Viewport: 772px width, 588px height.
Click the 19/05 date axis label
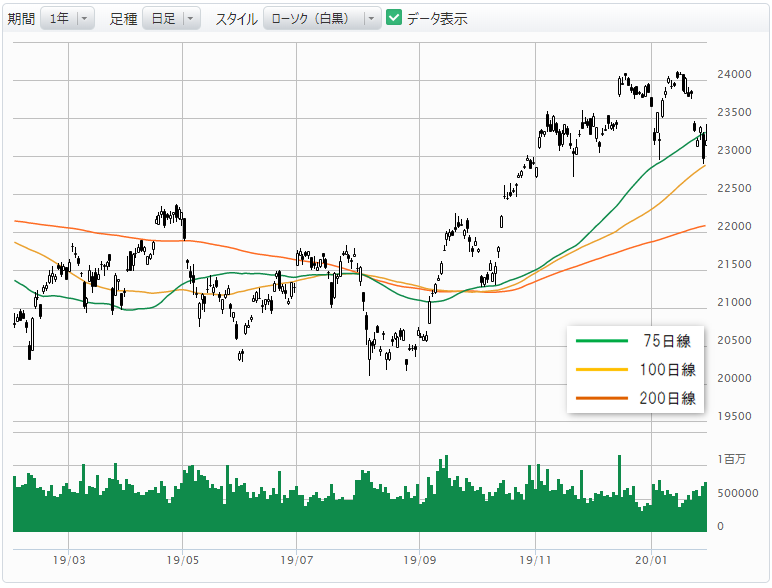tap(183, 560)
